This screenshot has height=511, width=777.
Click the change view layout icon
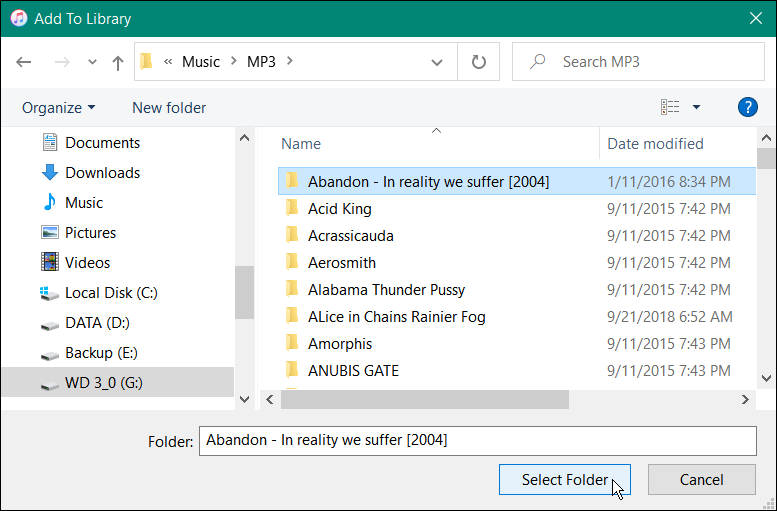(670, 107)
